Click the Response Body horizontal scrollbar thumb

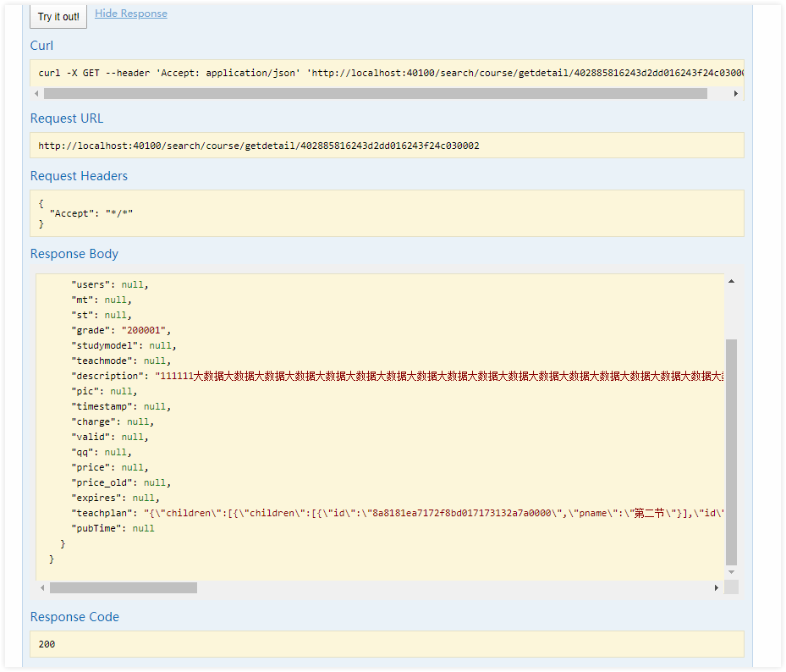(124, 587)
